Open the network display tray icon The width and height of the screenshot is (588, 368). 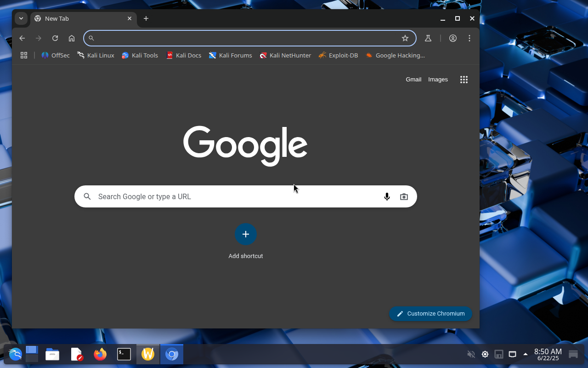point(512,354)
